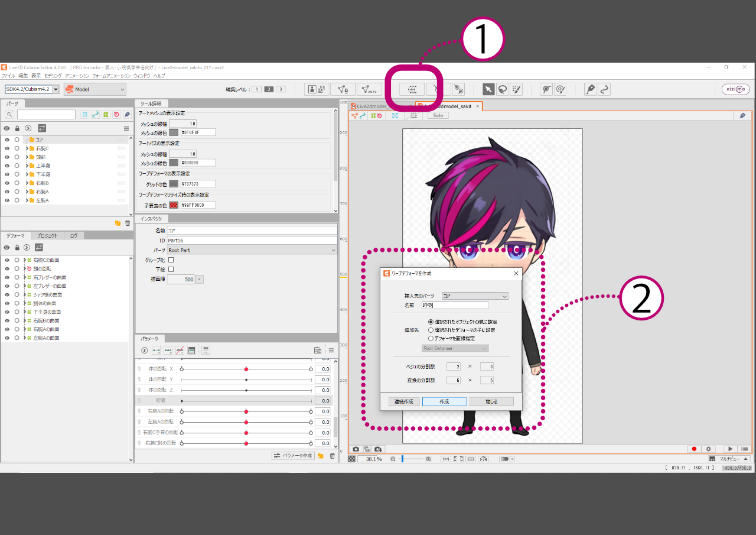Open the ファイル menu
Image resolution: width=756 pixels, height=535 pixels.
pos(8,76)
